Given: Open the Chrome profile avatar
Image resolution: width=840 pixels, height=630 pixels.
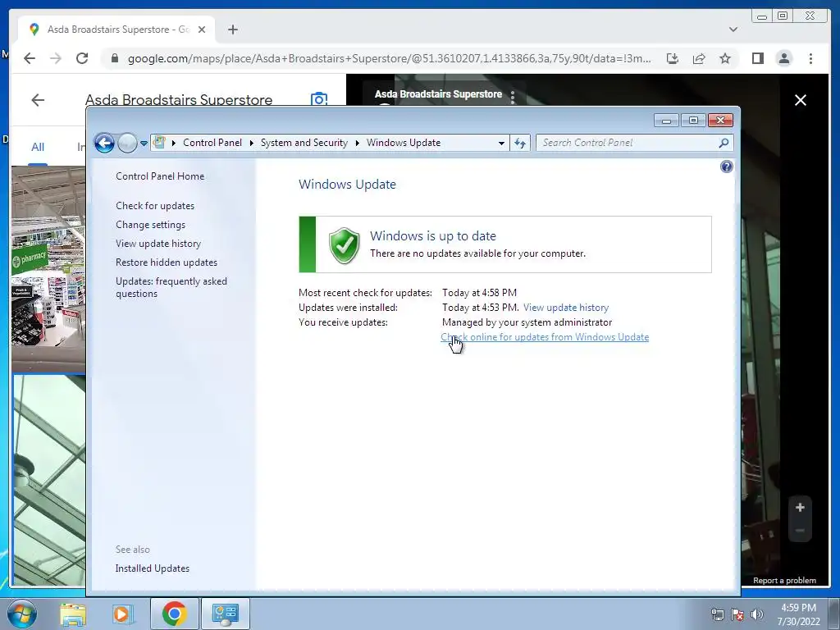Looking at the screenshot, I should coord(783,58).
